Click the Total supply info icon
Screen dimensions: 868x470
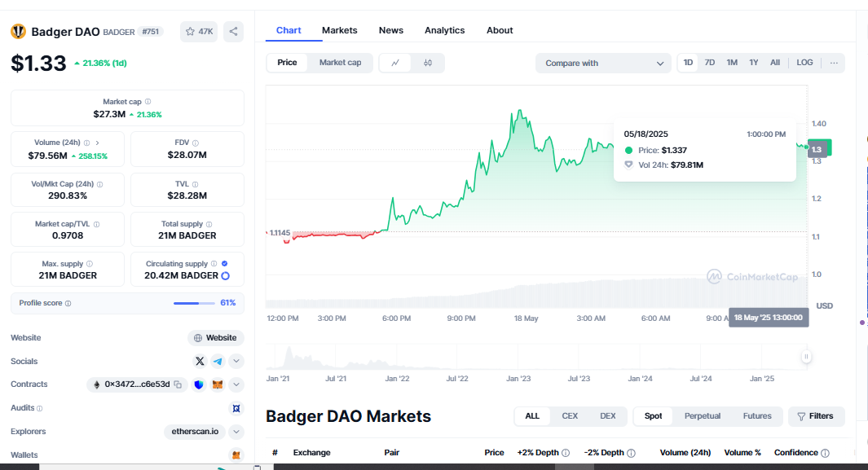[209, 224]
